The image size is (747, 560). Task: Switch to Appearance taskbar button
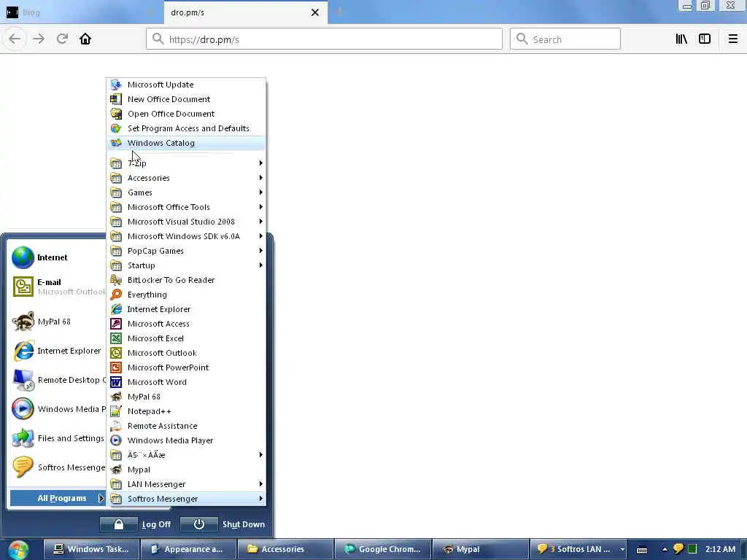189,550
